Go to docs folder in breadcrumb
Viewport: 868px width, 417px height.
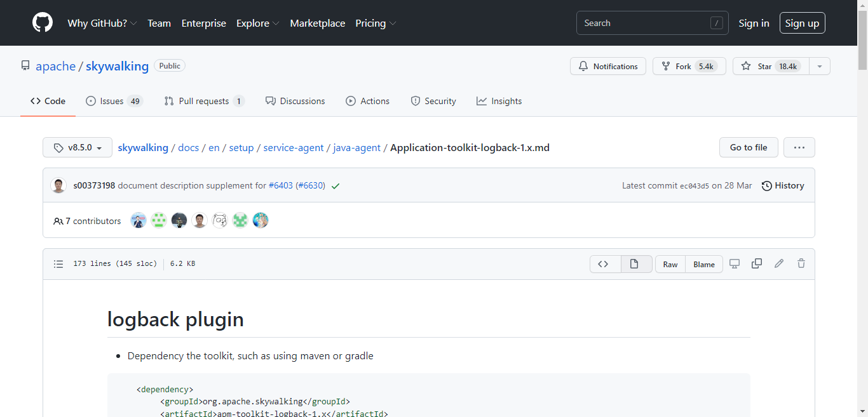188,147
